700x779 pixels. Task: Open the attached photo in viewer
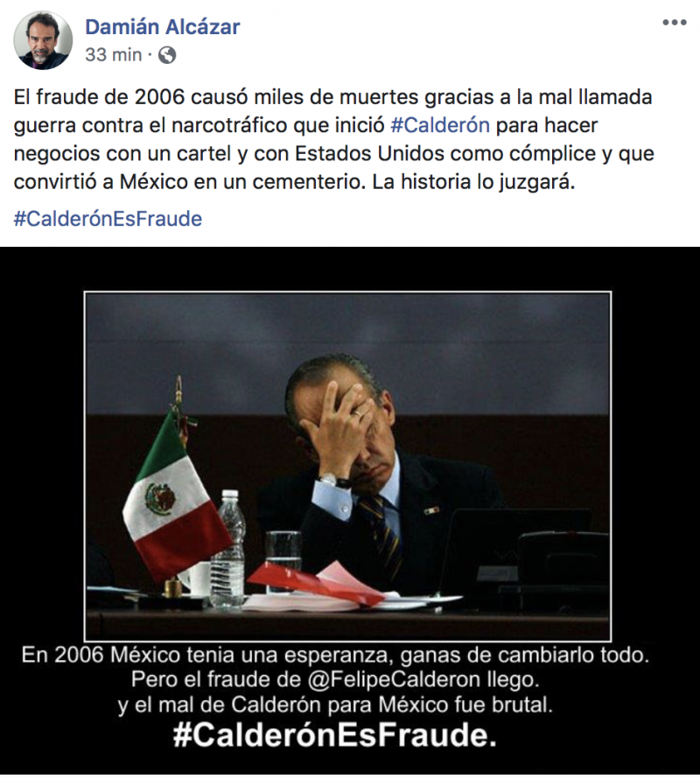click(350, 510)
